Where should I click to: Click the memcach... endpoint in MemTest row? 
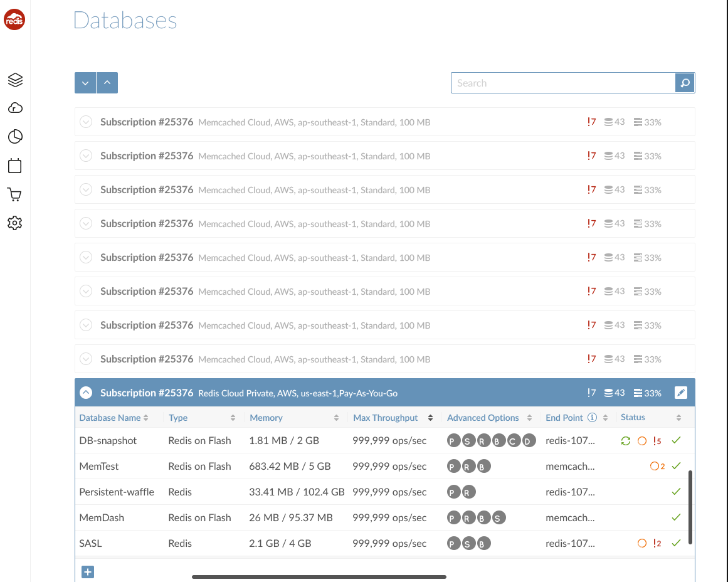tap(570, 466)
